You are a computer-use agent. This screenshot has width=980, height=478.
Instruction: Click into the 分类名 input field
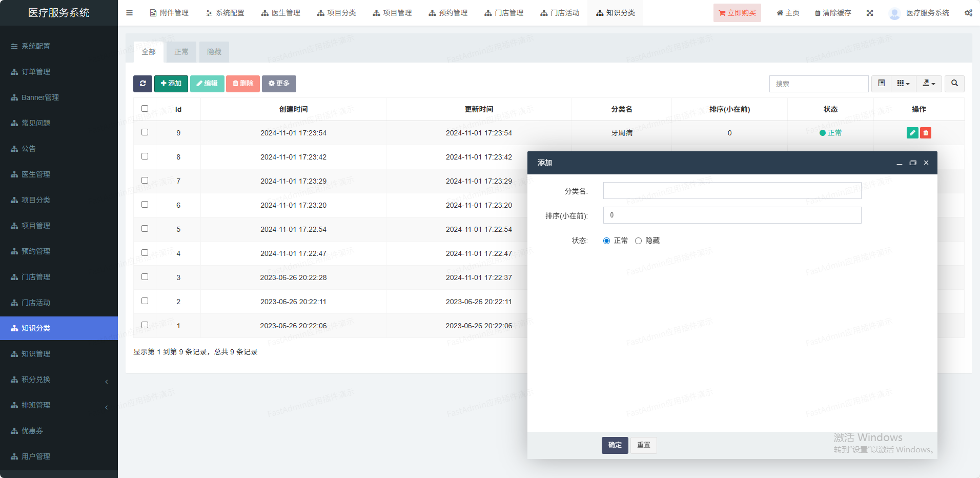tap(732, 191)
